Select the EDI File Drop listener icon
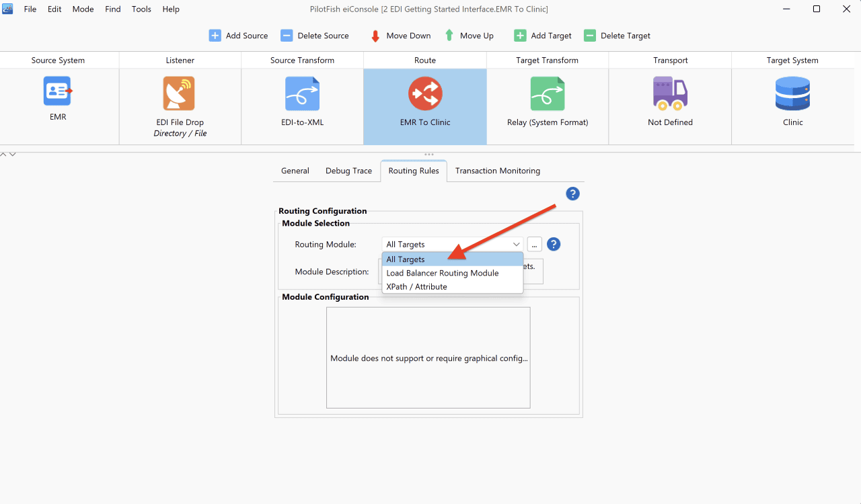861x504 pixels. pos(179,93)
